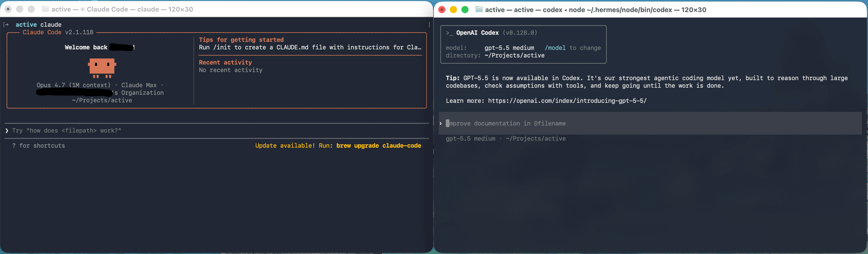This screenshot has height=254, width=868.
Task: Click the Claude window prompt chevron
Action: point(7,131)
